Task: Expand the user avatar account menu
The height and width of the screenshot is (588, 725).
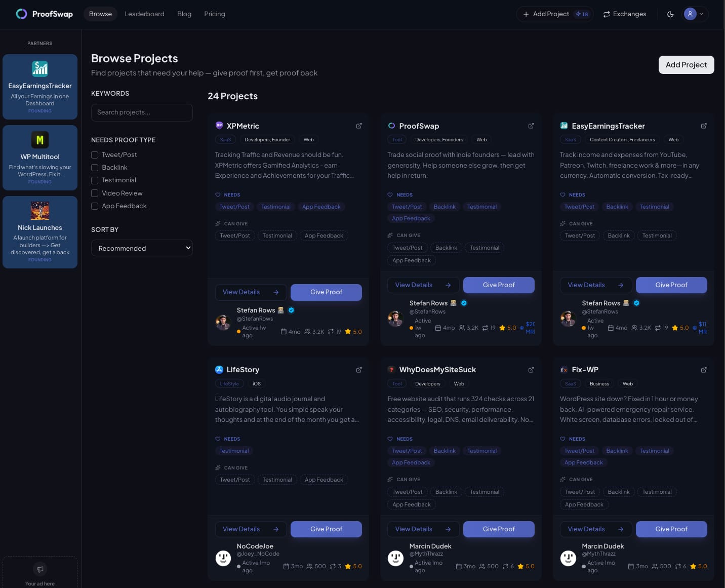Action: coord(694,14)
